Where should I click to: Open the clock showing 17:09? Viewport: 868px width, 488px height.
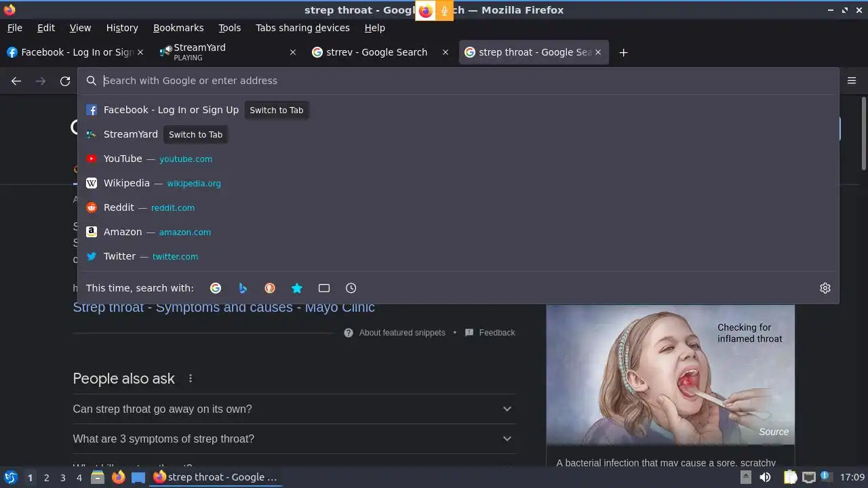coord(852,477)
